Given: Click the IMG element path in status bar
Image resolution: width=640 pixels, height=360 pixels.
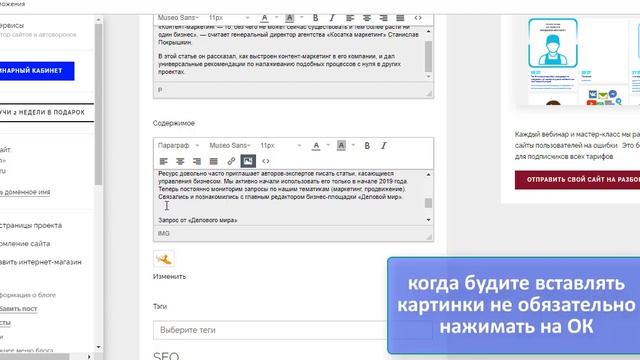Looking at the screenshot, I should (x=163, y=233).
